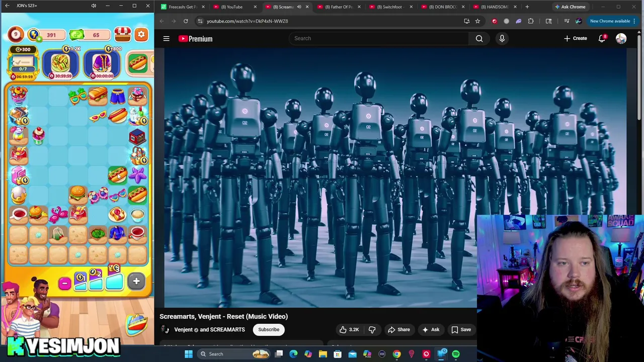Click the YouTube URL address bar
The height and width of the screenshot is (362, 644).
(327, 21)
